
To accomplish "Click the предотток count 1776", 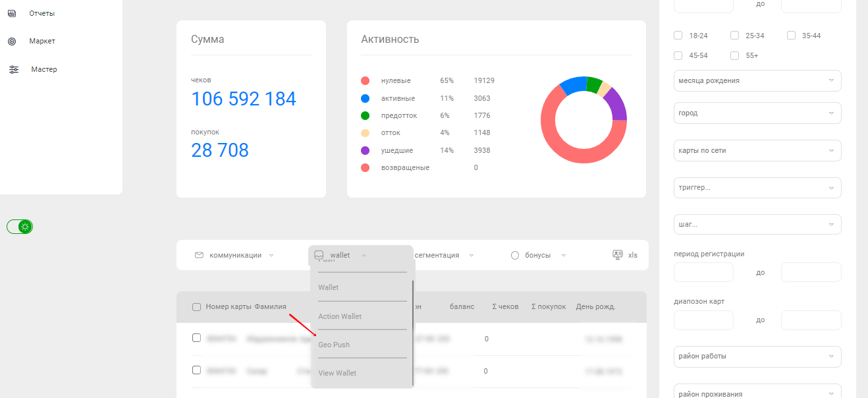I will (x=482, y=115).
